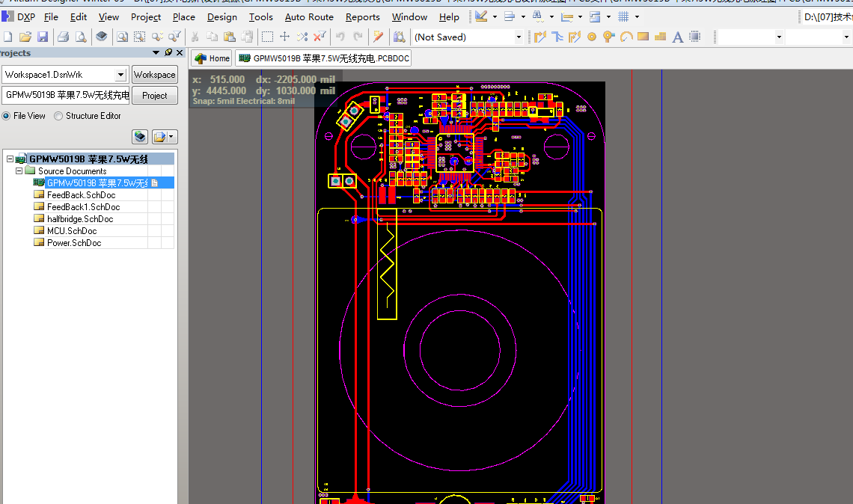Pin the Projects panel
The width and height of the screenshot is (853, 504).
168,53
